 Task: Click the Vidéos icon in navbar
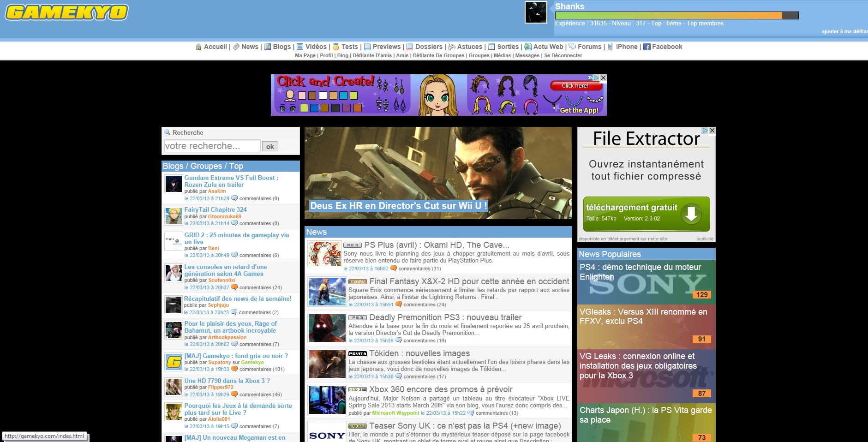click(x=300, y=47)
